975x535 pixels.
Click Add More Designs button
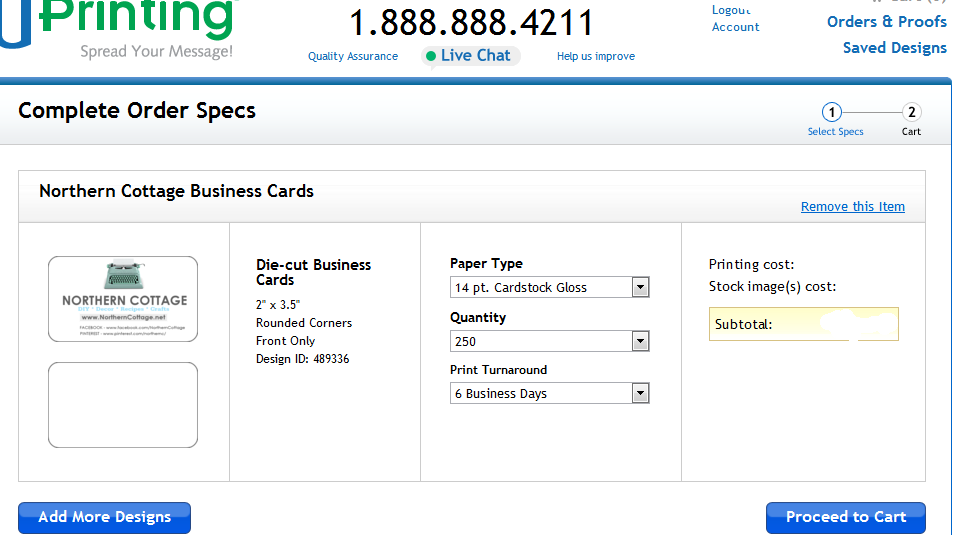click(x=104, y=518)
